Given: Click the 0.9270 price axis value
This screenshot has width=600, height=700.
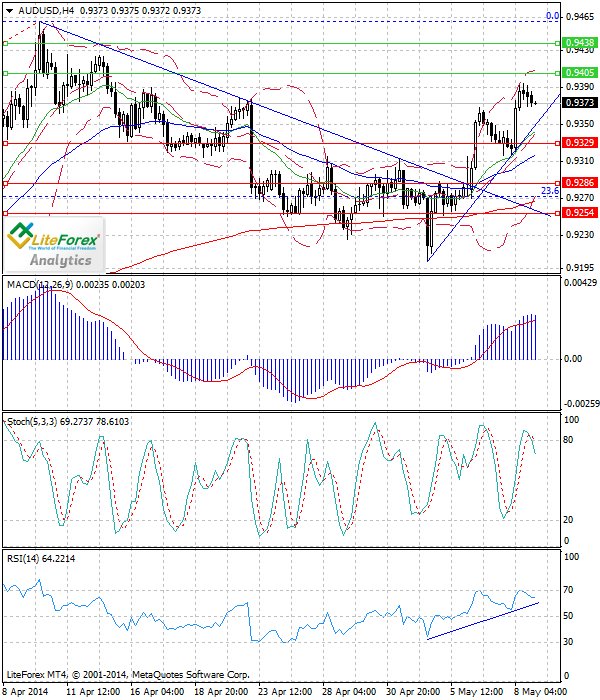Looking at the screenshot, I should (x=580, y=198).
